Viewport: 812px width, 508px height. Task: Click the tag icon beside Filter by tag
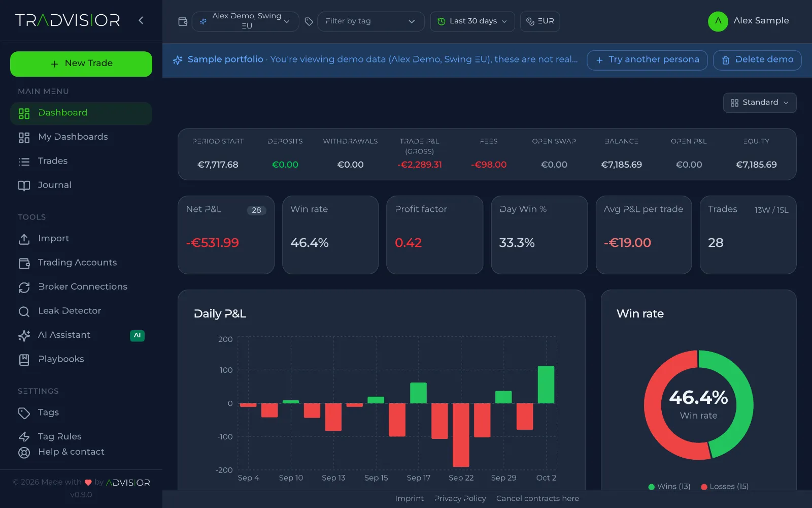click(309, 21)
